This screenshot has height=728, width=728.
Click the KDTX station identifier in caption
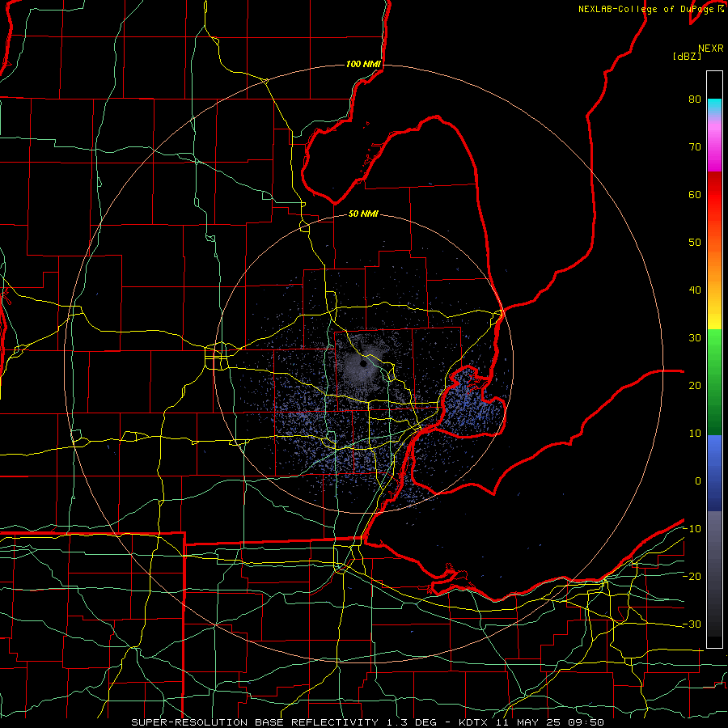(x=475, y=722)
